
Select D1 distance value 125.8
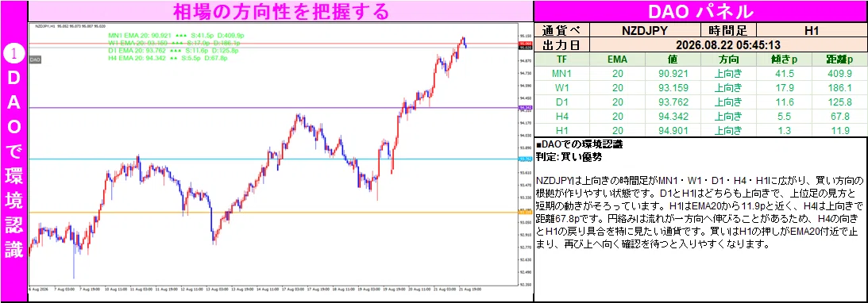click(839, 102)
